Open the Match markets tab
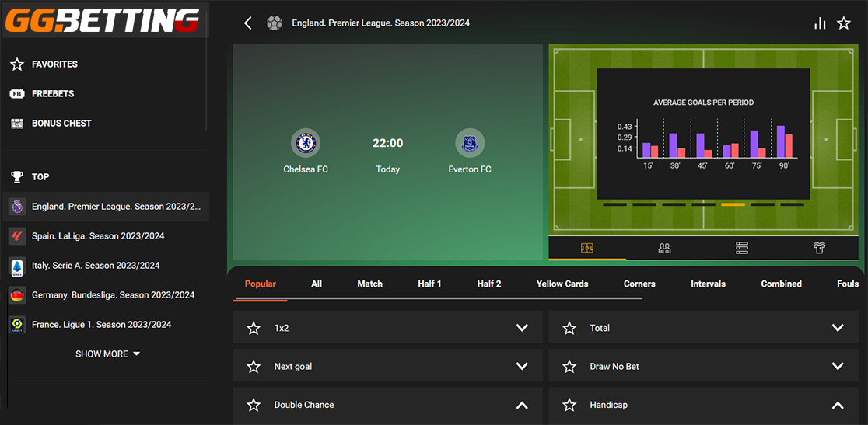The width and height of the screenshot is (868, 425). pyautogui.click(x=369, y=284)
